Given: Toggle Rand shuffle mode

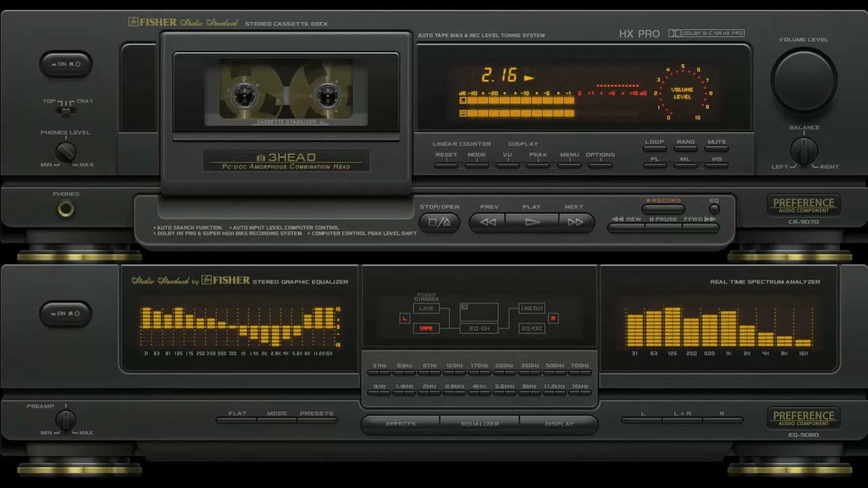Looking at the screenshot, I should pos(686,148).
